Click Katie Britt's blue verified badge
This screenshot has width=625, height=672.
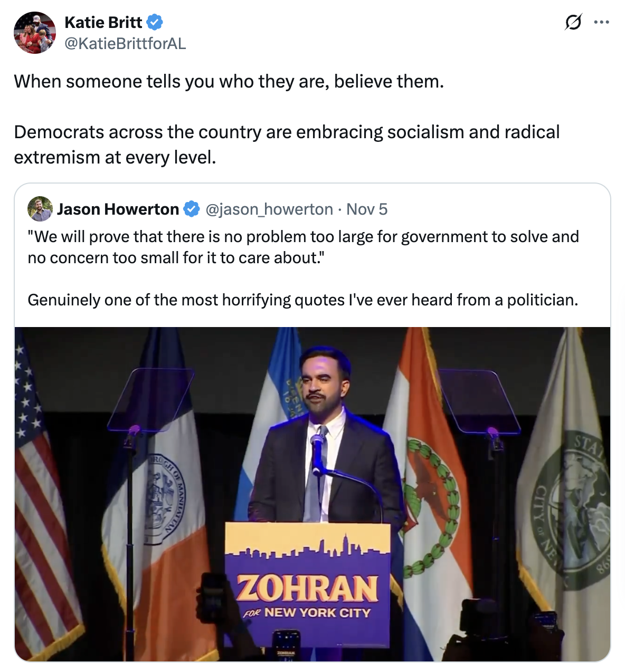click(155, 23)
